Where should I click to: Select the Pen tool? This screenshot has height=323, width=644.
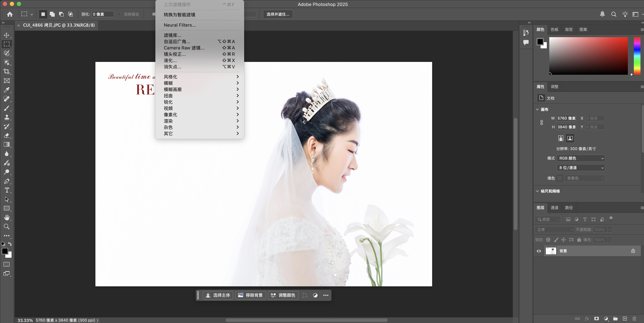(6, 181)
